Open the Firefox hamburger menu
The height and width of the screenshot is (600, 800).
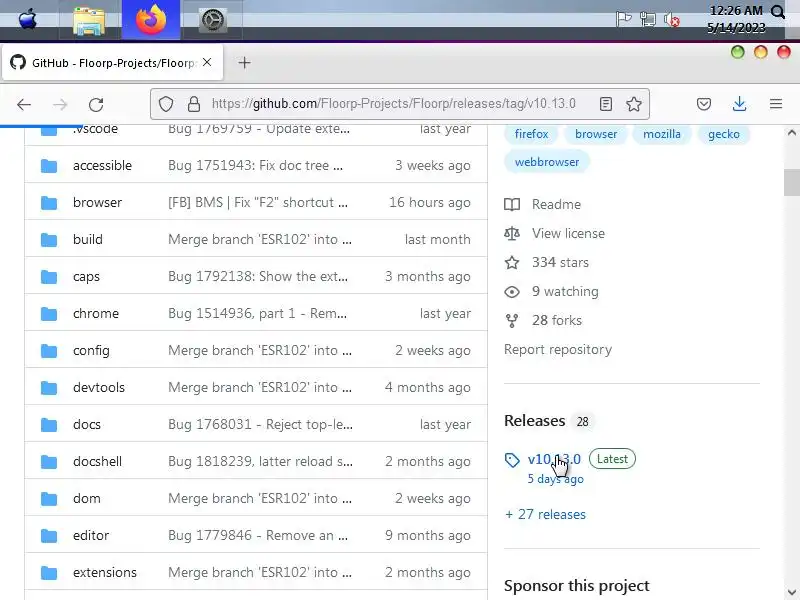[x=776, y=104]
